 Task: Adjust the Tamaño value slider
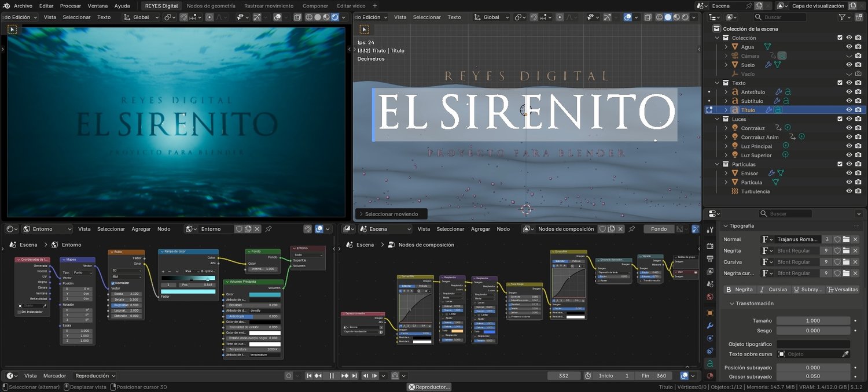tap(813, 320)
